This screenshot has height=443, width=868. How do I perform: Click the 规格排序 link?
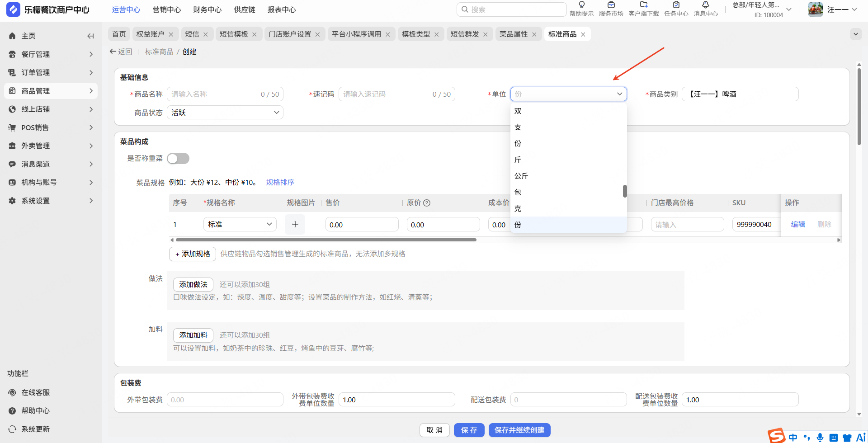pos(280,182)
